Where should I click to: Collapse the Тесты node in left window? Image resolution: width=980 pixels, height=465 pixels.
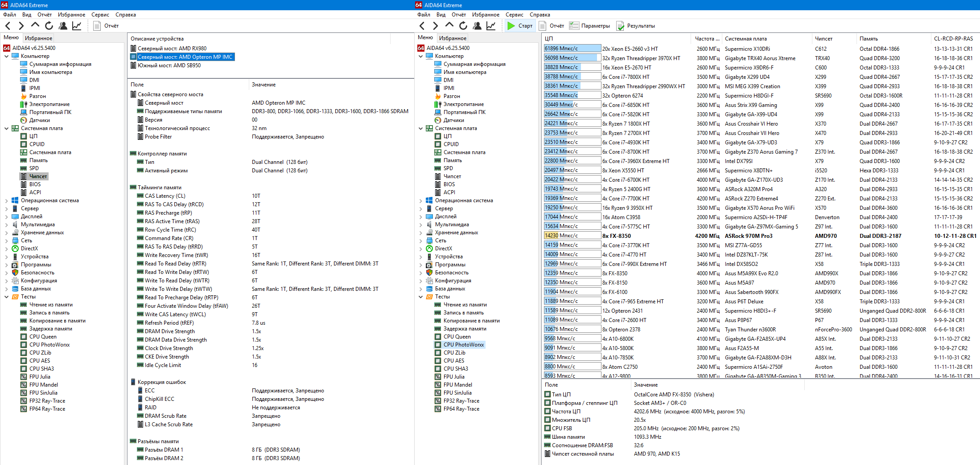6,297
